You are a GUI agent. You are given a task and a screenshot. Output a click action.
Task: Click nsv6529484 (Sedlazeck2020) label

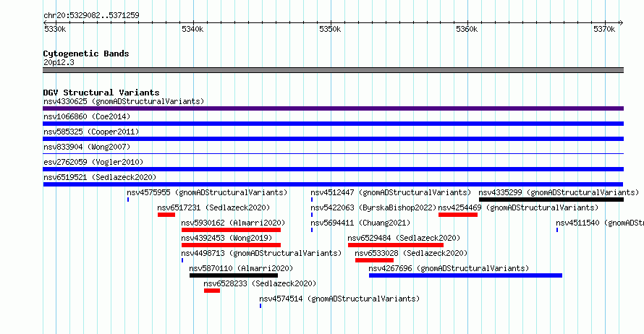pos(404,238)
